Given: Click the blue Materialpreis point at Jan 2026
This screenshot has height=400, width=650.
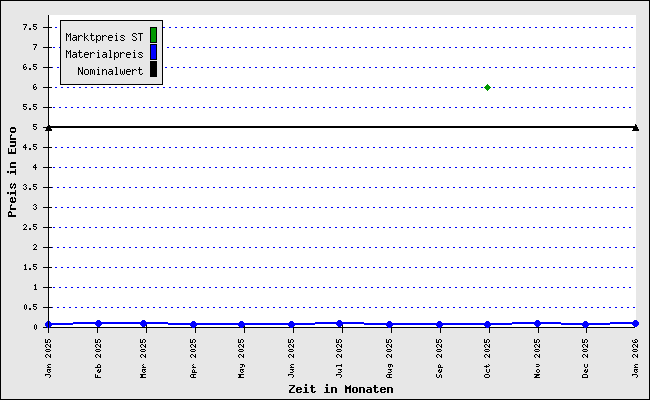Looking at the screenshot, I should [636, 323].
